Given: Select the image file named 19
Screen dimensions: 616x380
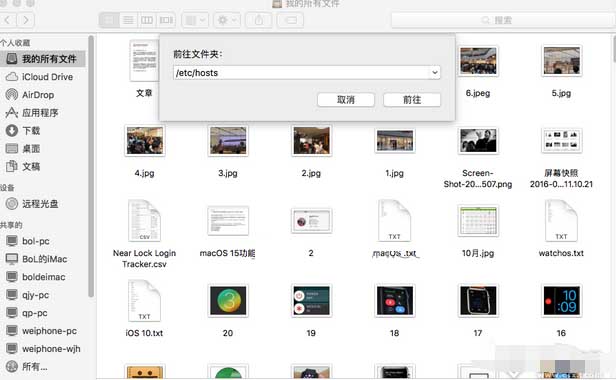Looking at the screenshot, I should coord(311,301).
